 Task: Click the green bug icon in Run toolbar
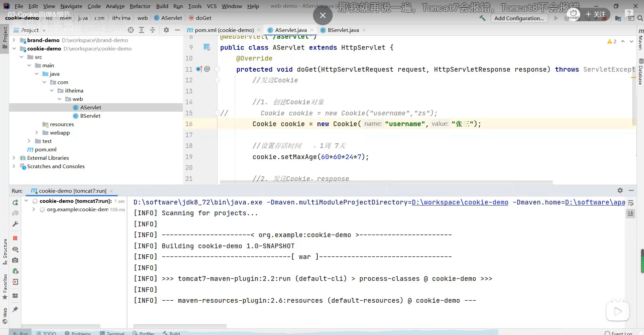[15, 271]
